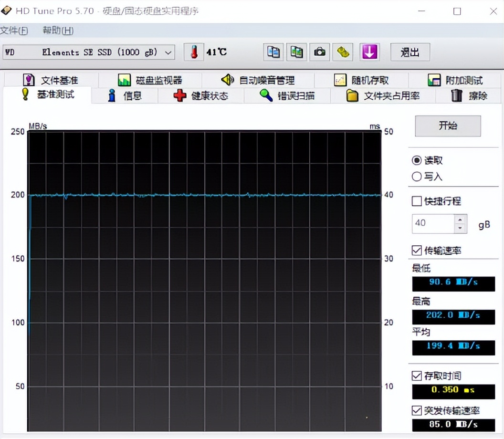Open the 帮助 Help menu
Viewport: 504px width, 439px height.
click(57, 30)
